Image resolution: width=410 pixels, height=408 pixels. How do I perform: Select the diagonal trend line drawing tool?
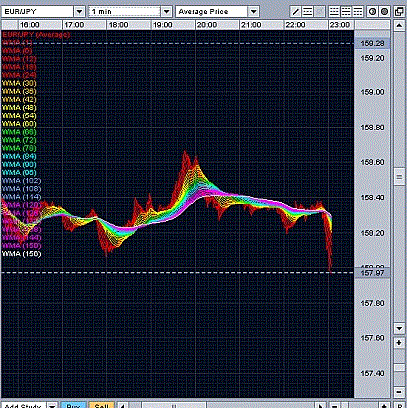click(x=296, y=12)
